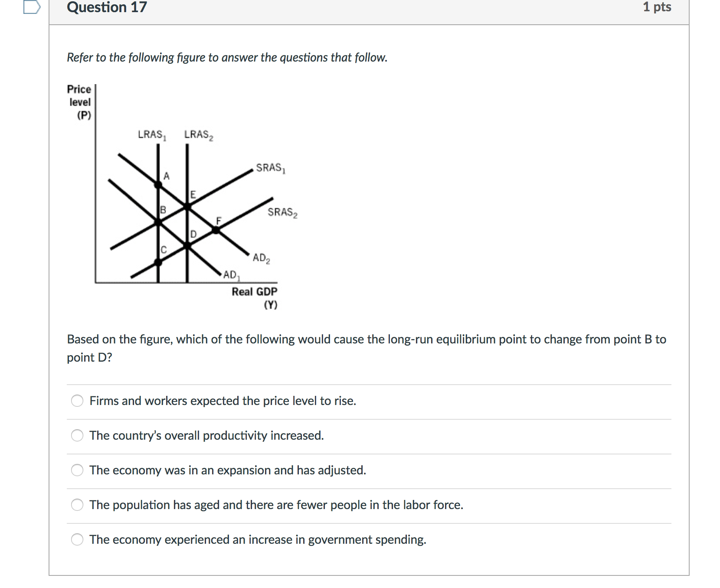Click point F on the SRAS2 curve

(216, 230)
